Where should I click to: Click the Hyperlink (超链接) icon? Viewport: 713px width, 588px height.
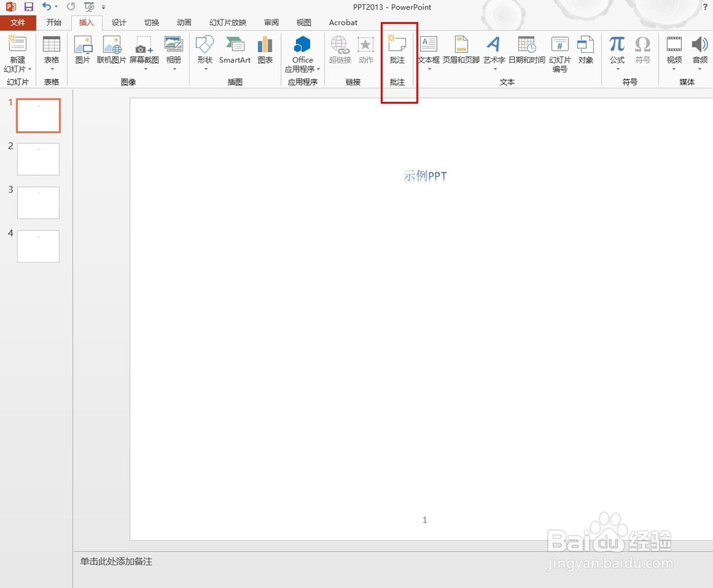[340, 44]
